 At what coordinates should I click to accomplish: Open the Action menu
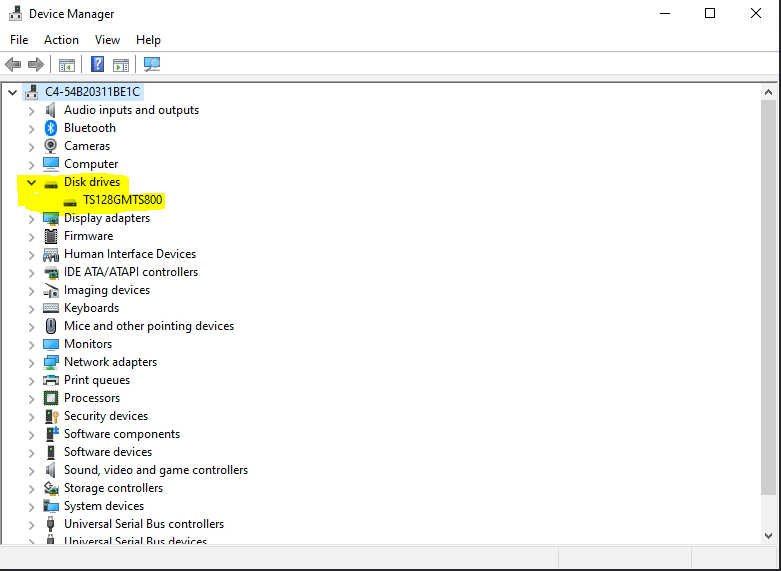pos(61,40)
